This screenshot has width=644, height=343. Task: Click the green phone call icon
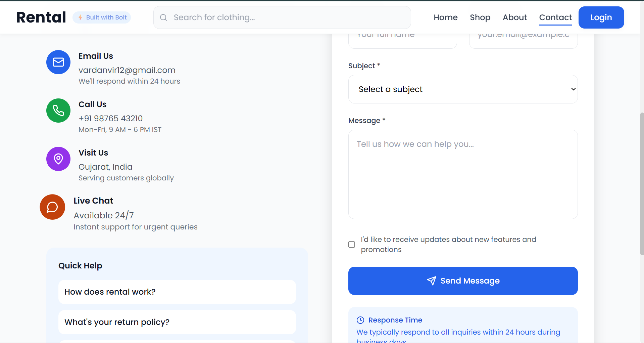(x=58, y=111)
